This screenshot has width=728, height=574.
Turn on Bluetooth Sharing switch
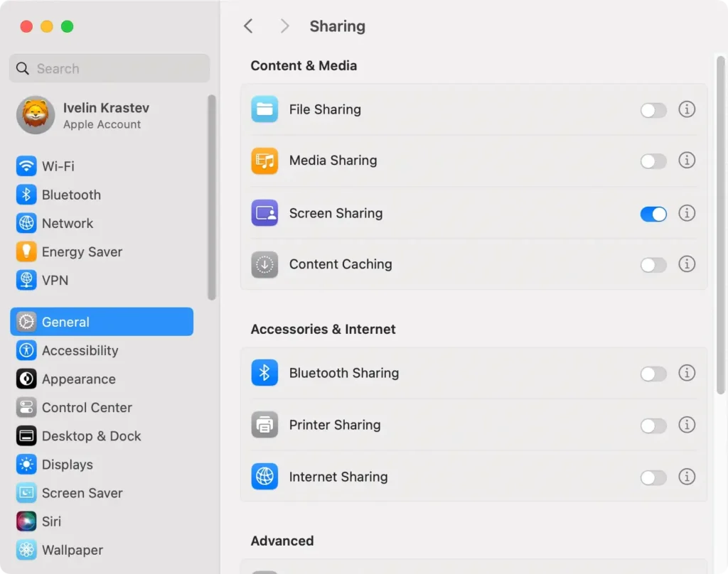pyautogui.click(x=653, y=374)
